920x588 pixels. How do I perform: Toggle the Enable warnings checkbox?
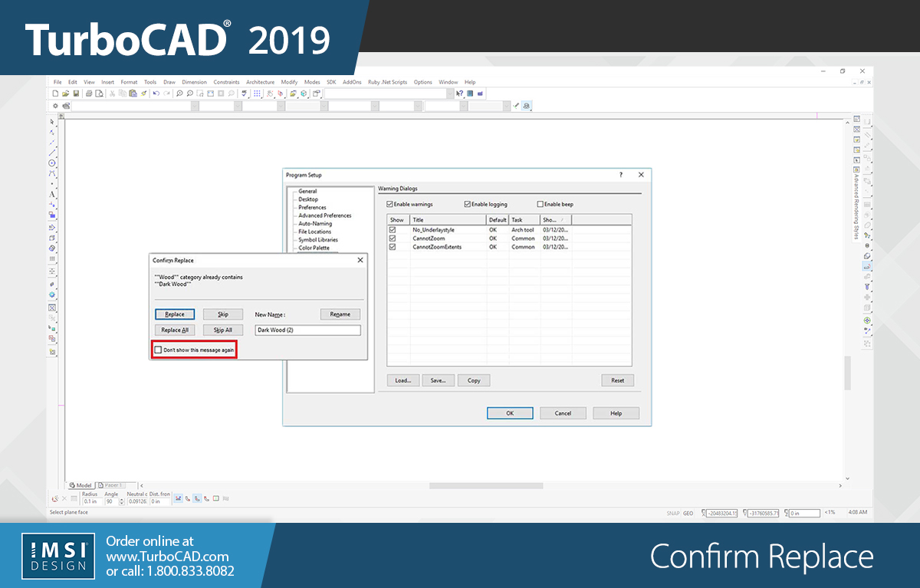389,204
